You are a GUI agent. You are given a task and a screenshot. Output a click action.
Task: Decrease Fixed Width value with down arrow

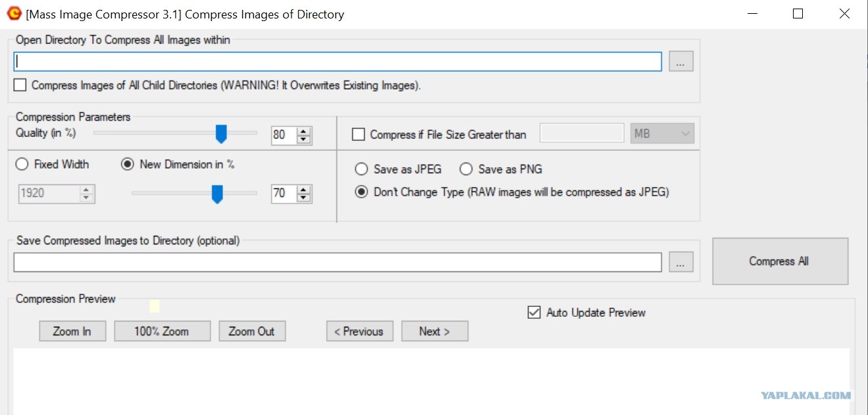coord(87,198)
